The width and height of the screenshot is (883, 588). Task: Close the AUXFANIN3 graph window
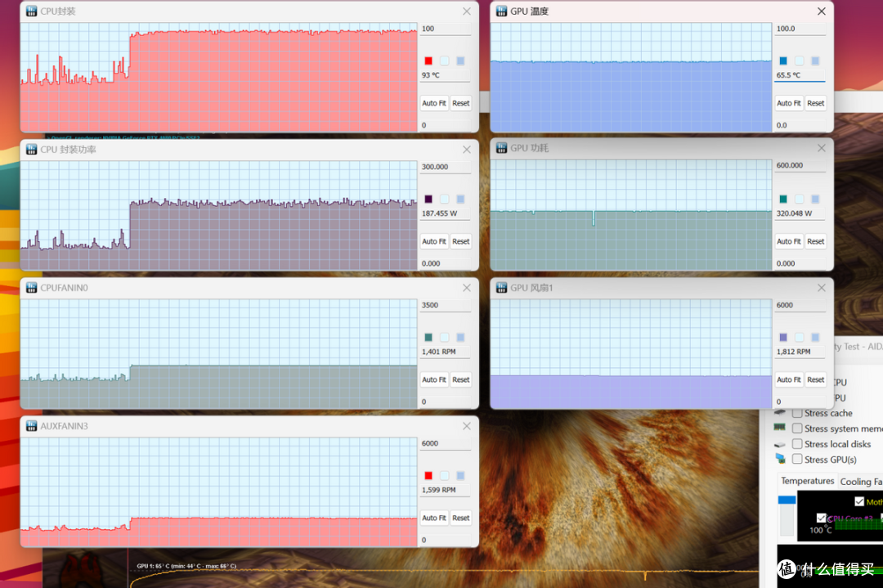467,426
